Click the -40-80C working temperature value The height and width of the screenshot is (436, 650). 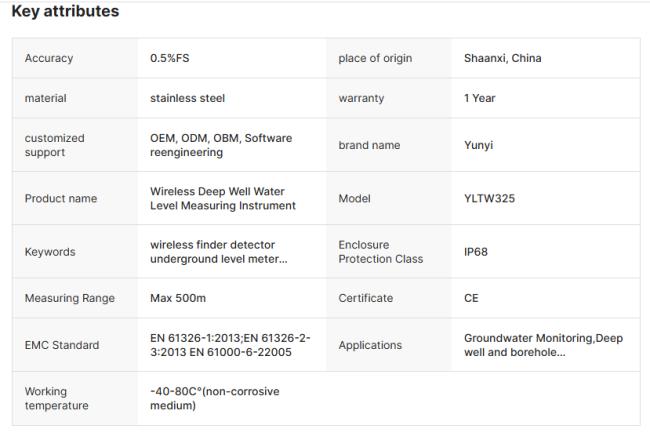(x=214, y=398)
